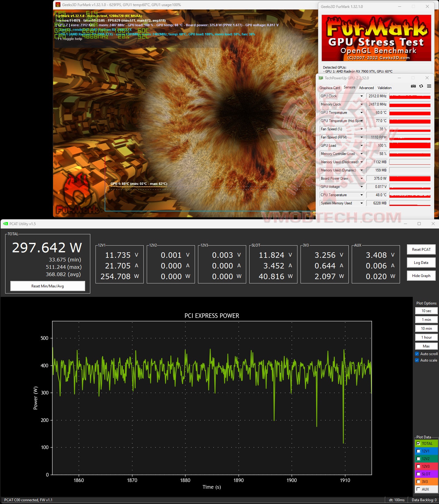Enable Auto scroll checkbox

pyautogui.click(x=417, y=354)
